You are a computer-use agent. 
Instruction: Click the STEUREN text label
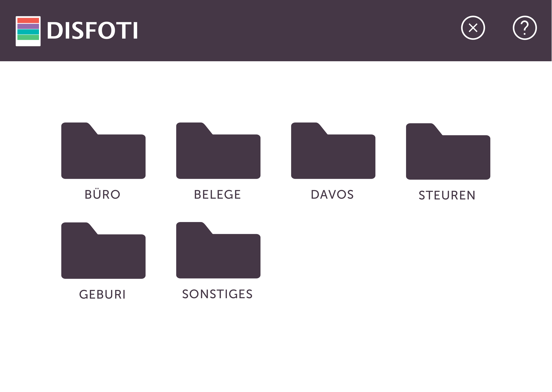[x=447, y=195]
